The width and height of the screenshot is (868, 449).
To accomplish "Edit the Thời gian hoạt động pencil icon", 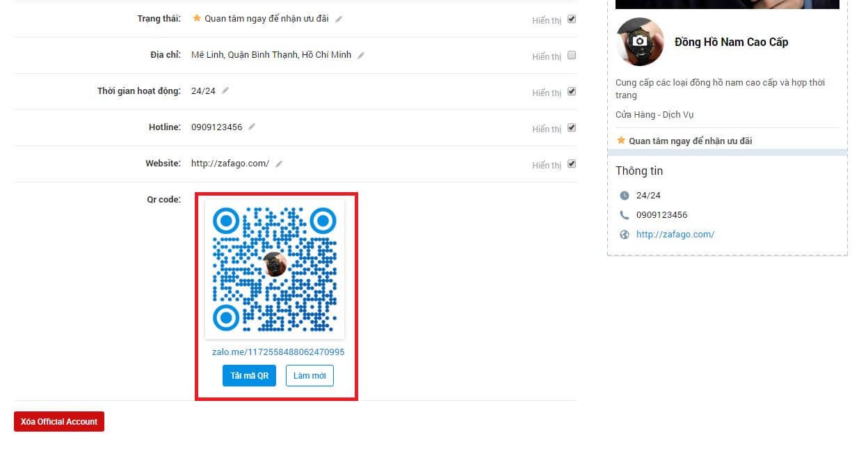I will (225, 90).
